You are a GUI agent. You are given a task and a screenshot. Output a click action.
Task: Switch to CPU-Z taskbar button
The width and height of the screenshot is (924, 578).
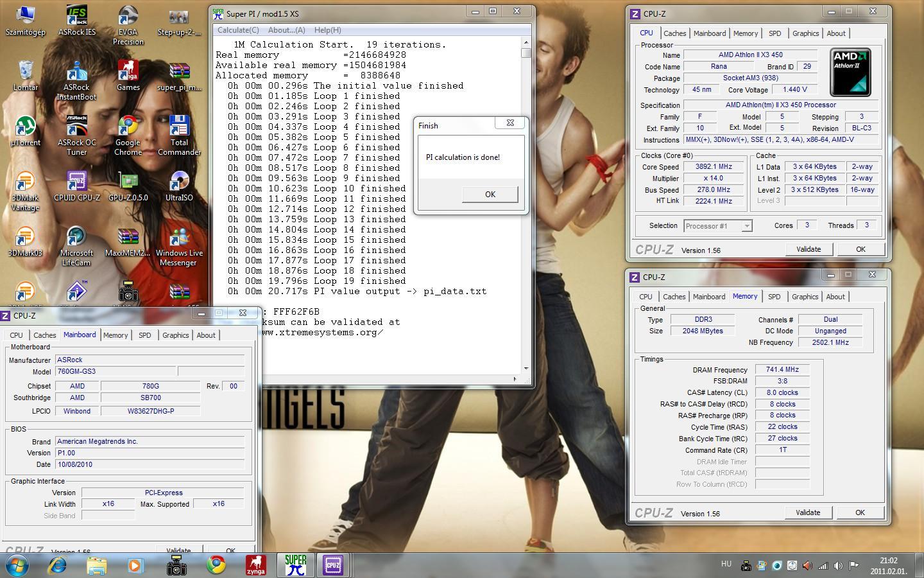333,565
